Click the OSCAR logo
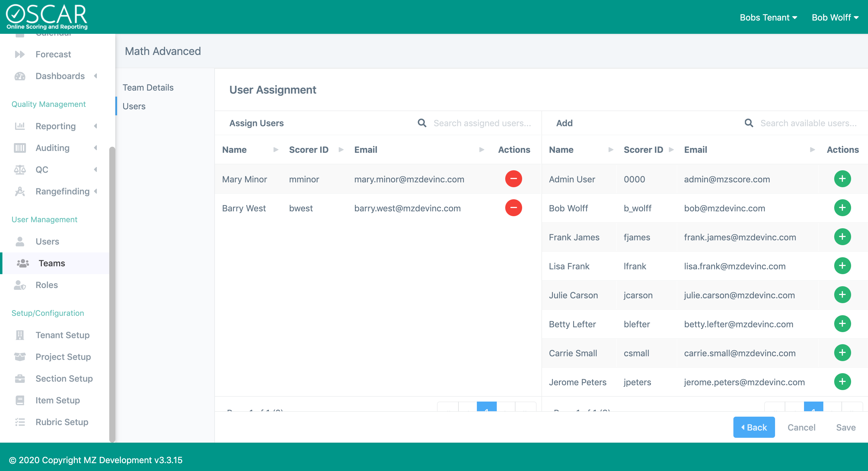Image resolution: width=868 pixels, height=471 pixels. click(47, 17)
